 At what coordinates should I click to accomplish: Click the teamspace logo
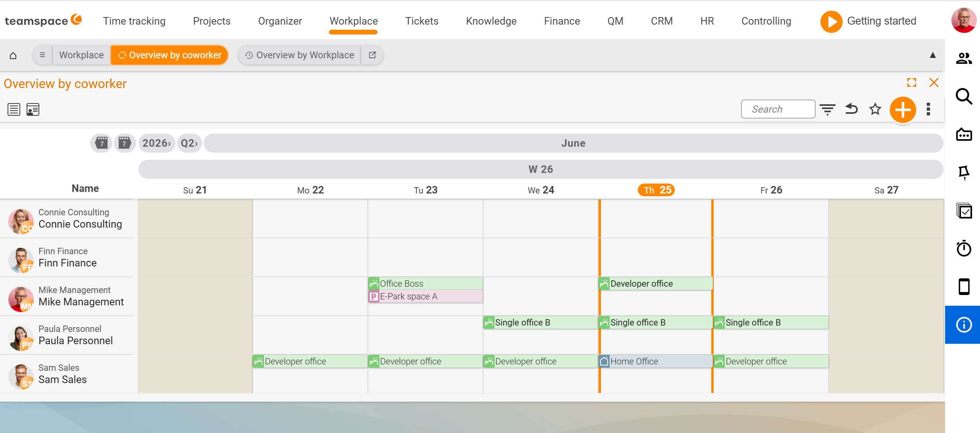point(43,21)
